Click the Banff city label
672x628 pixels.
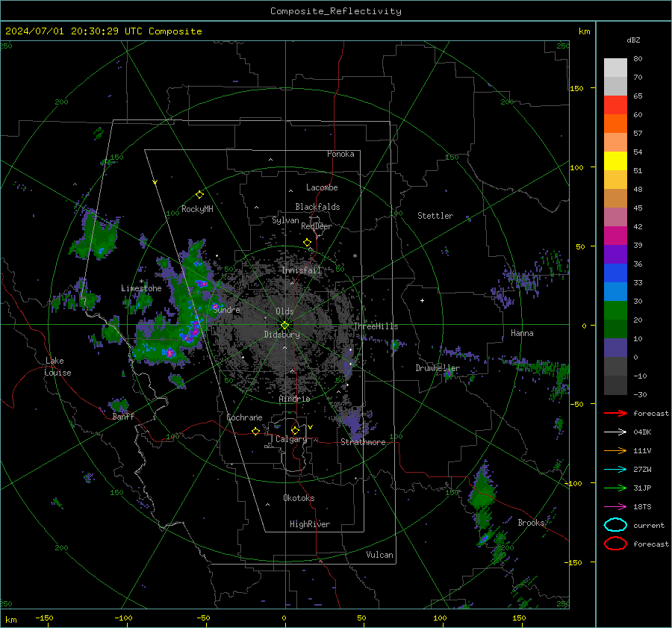click(x=123, y=416)
